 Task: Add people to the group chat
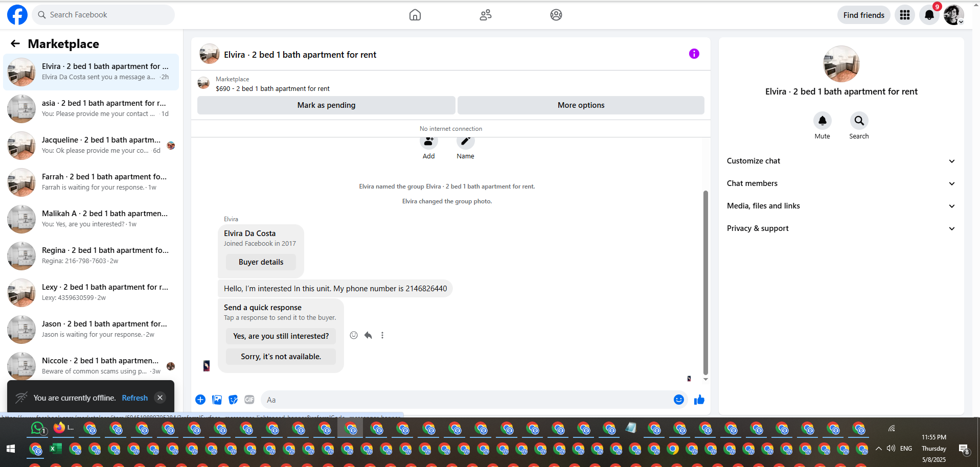(429, 142)
